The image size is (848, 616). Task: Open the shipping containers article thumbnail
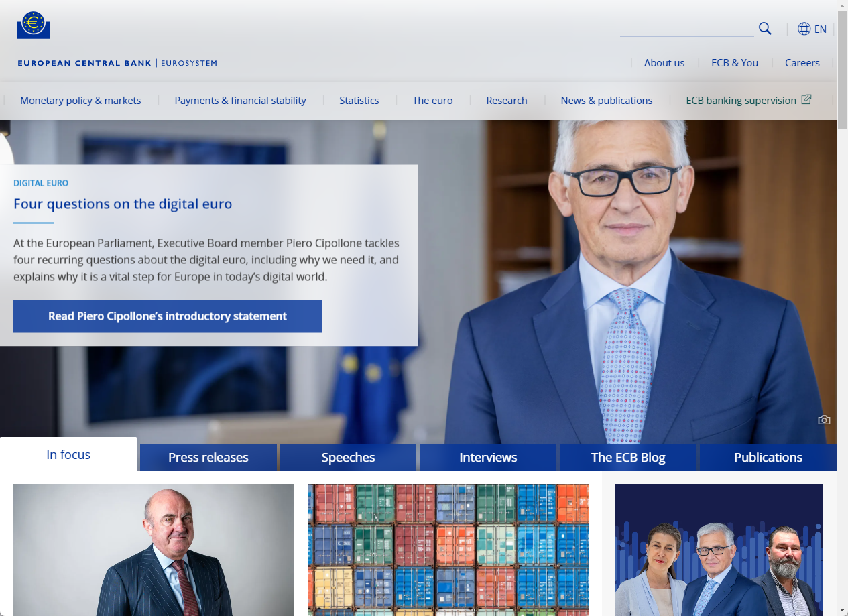click(x=448, y=550)
